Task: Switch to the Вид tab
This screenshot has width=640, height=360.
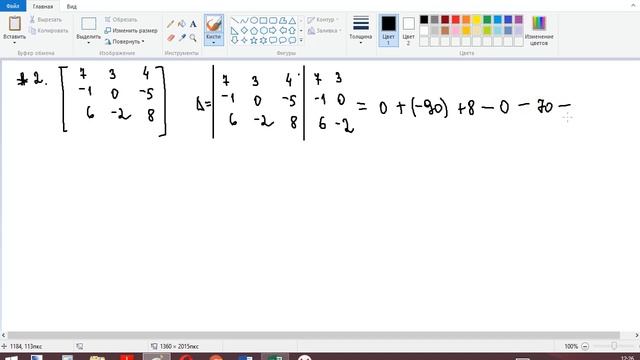Action: click(x=72, y=7)
